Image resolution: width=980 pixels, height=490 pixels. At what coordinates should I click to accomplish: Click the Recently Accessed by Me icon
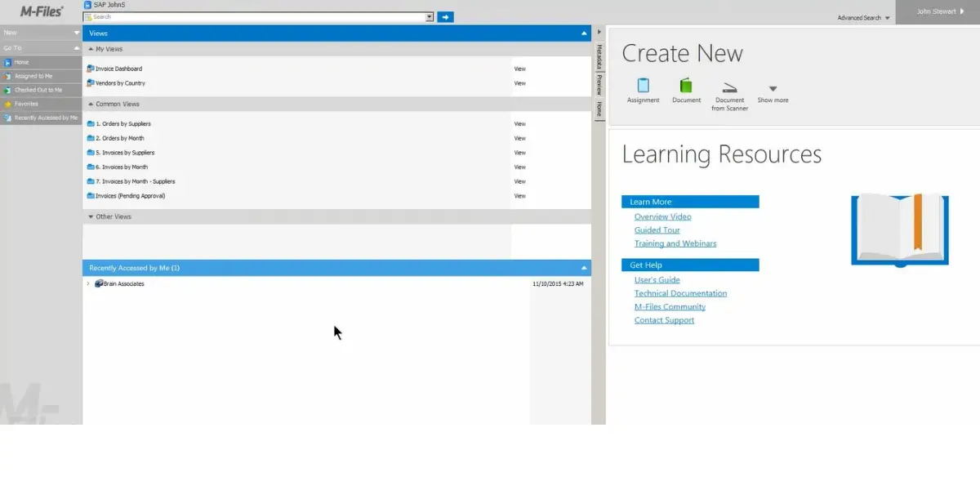tap(8, 118)
